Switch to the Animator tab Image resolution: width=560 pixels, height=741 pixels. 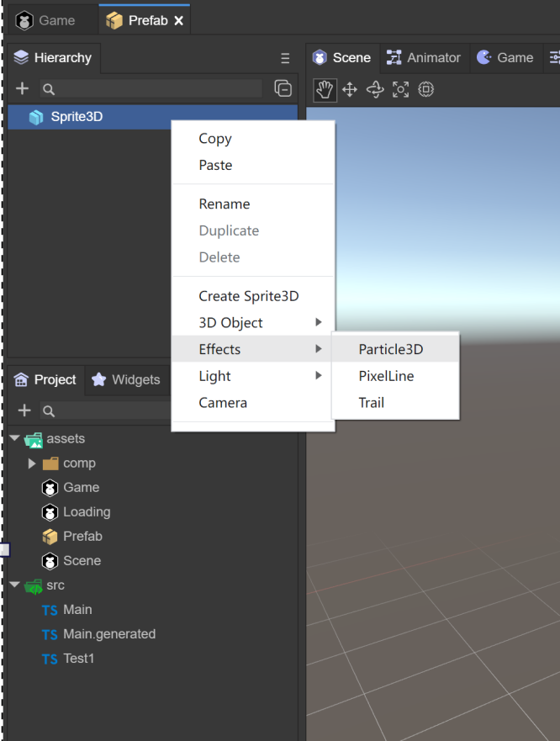(424, 57)
